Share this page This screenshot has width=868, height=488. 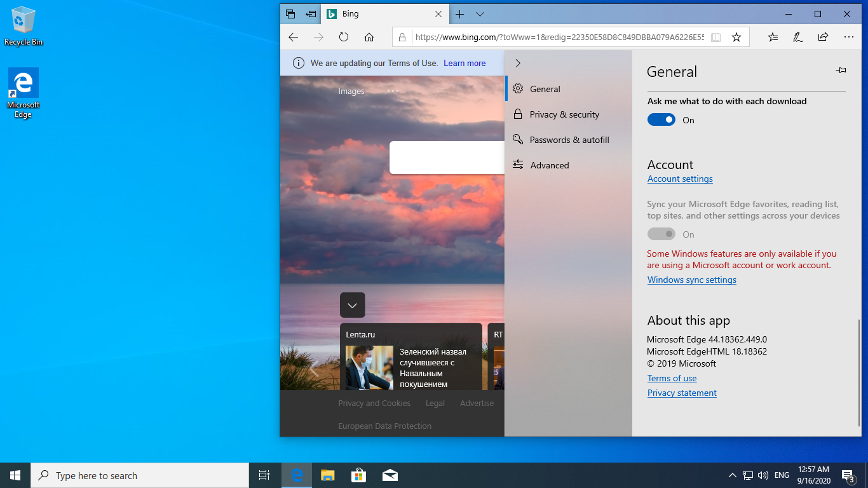coord(824,37)
